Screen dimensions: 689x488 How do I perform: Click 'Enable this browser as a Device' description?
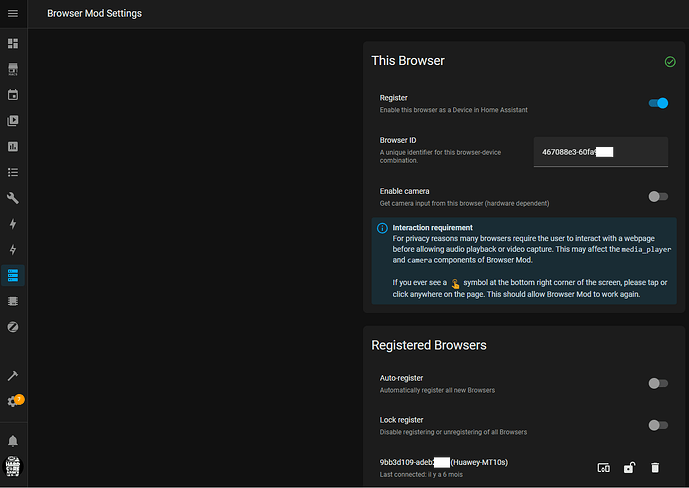click(x=453, y=110)
